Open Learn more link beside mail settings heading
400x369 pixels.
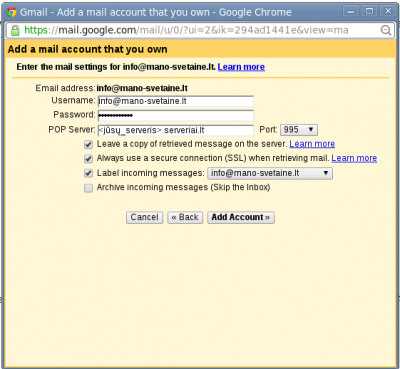(241, 67)
